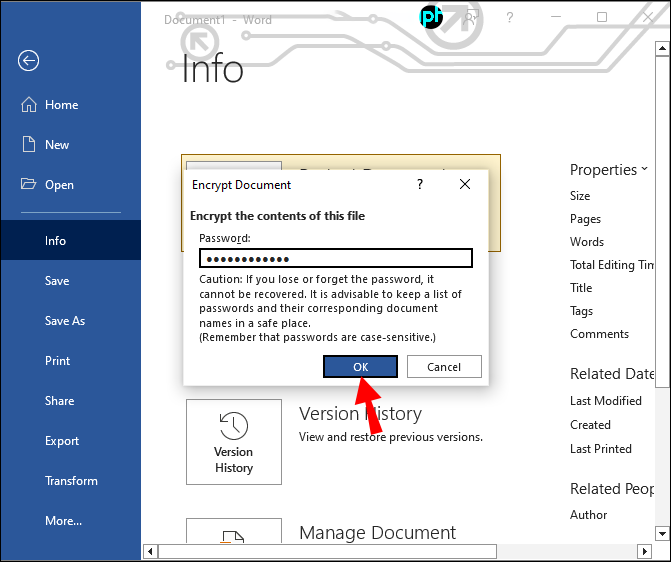Viewport: 671px width, 562px height.
Task: Click the horizontal scrollbar left arrow
Action: point(150,551)
